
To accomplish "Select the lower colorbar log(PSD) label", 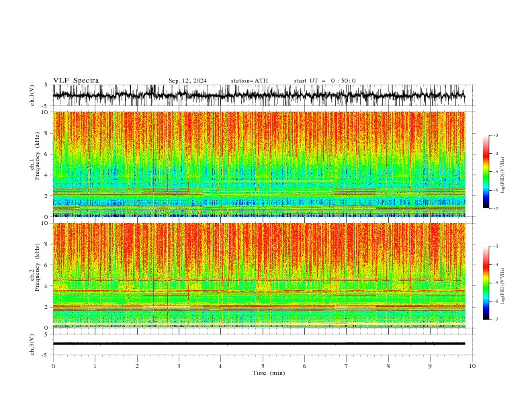I will click(503, 286).
